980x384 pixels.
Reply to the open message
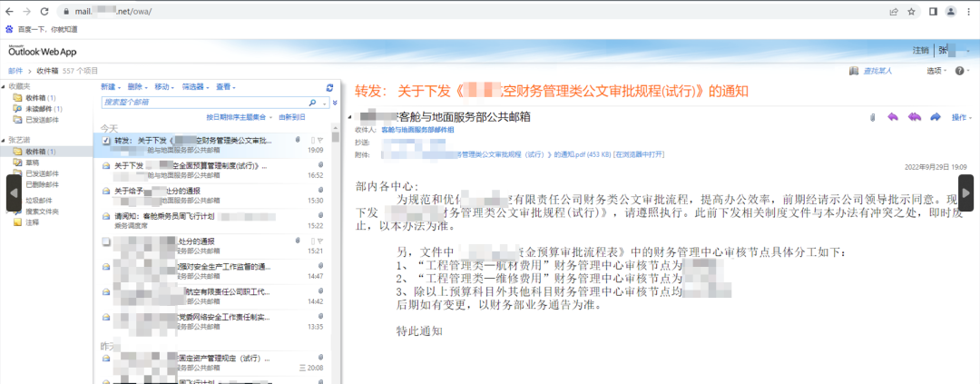[x=893, y=117]
